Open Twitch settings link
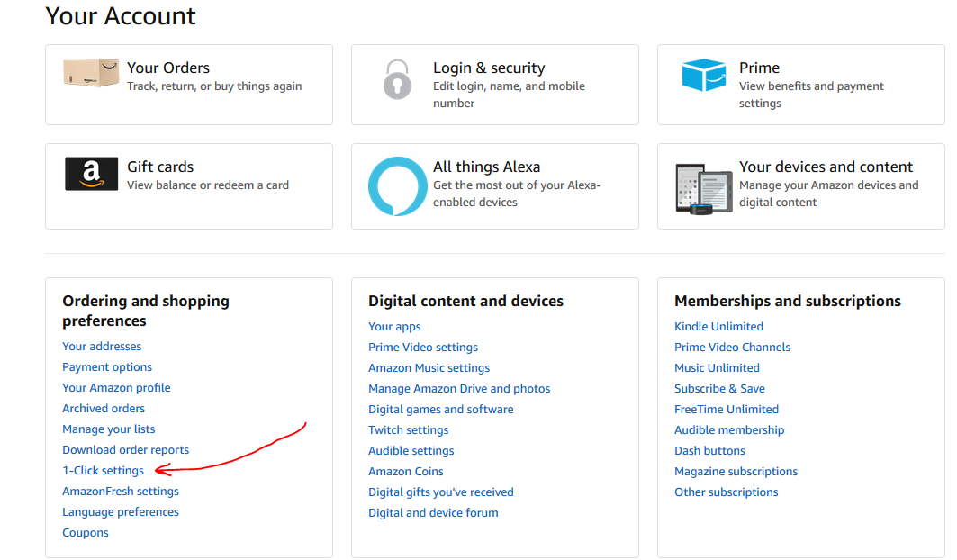Viewport: 957px width, 560px height. [408, 430]
